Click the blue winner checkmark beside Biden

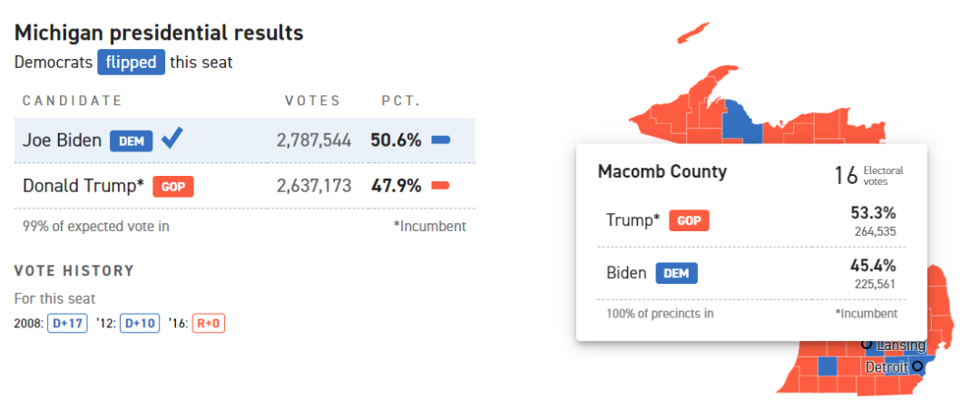point(172,140)
